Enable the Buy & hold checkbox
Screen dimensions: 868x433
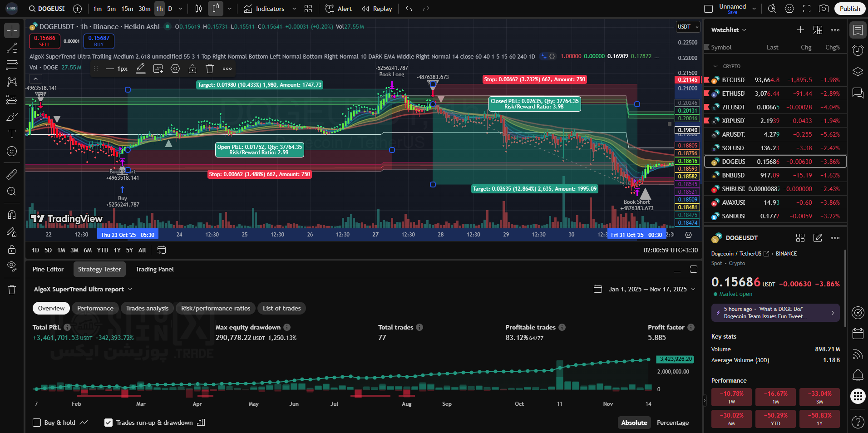pyautogui.click(x=37, y=423)
